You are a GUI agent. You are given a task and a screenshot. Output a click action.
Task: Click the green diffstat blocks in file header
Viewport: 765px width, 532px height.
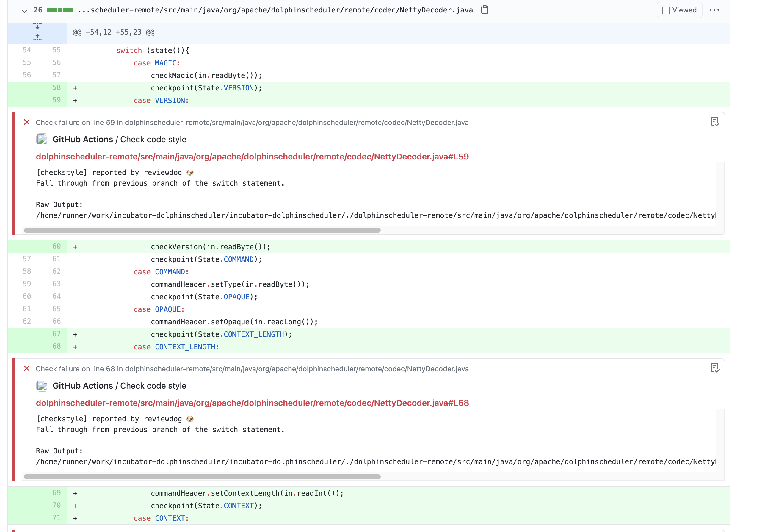[60, 10]
